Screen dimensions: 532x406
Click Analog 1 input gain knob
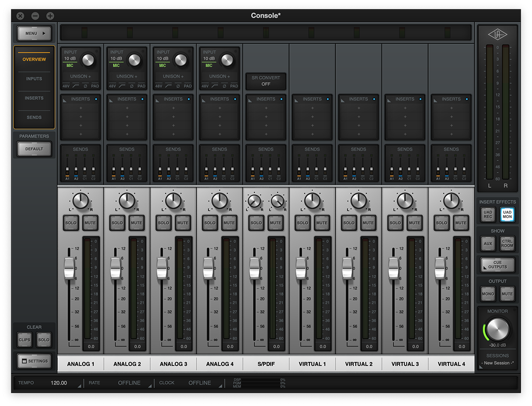pos(88,60)
